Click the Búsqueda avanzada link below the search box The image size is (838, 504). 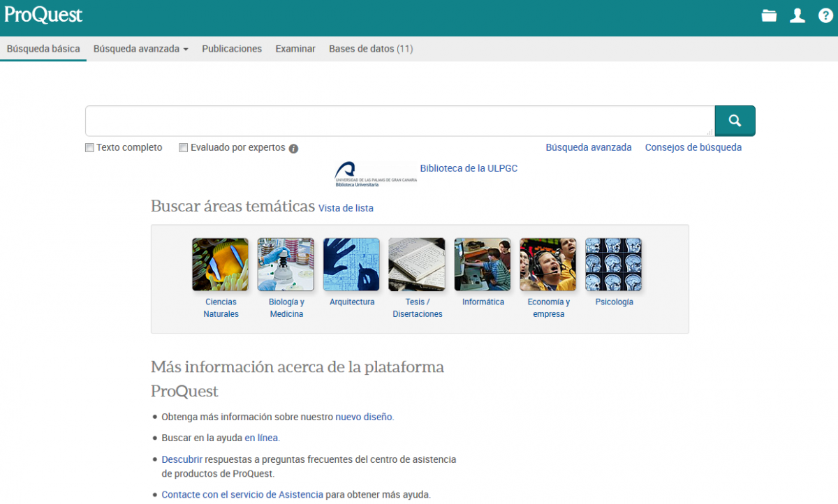point(589,147)
